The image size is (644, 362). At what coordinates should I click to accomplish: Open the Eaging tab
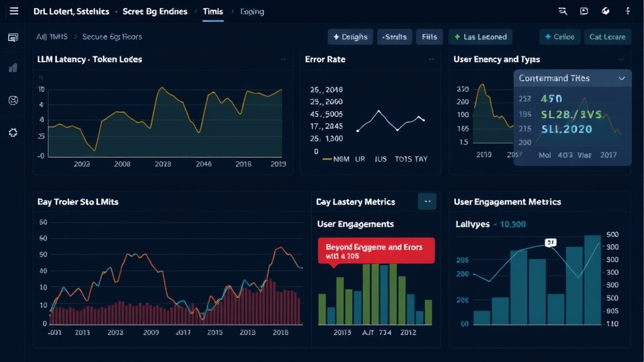pos(252,11)
